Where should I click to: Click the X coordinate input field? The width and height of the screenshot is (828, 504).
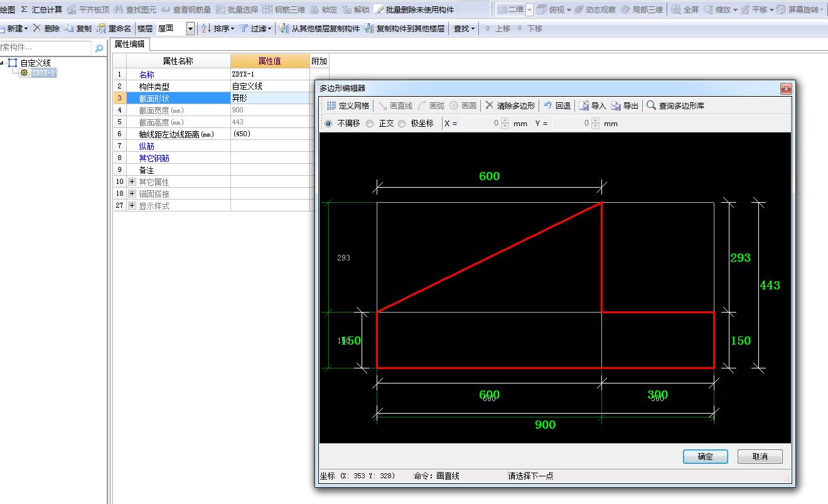pos(481,124)
